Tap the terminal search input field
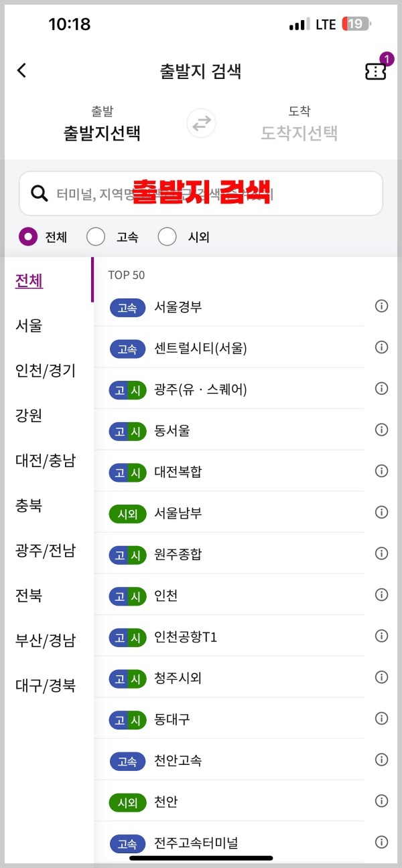This screenshot has height=868, width=402. [x=201, y=192]
